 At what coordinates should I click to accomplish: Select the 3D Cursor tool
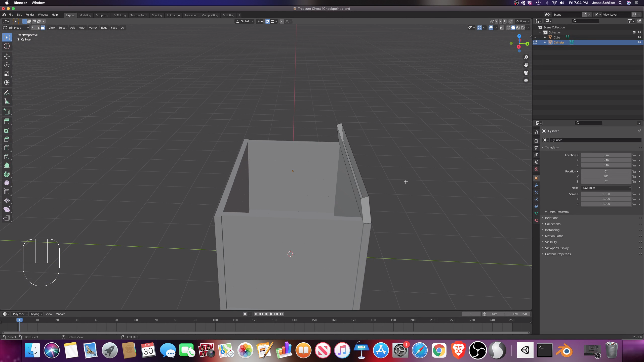point(7,46)
